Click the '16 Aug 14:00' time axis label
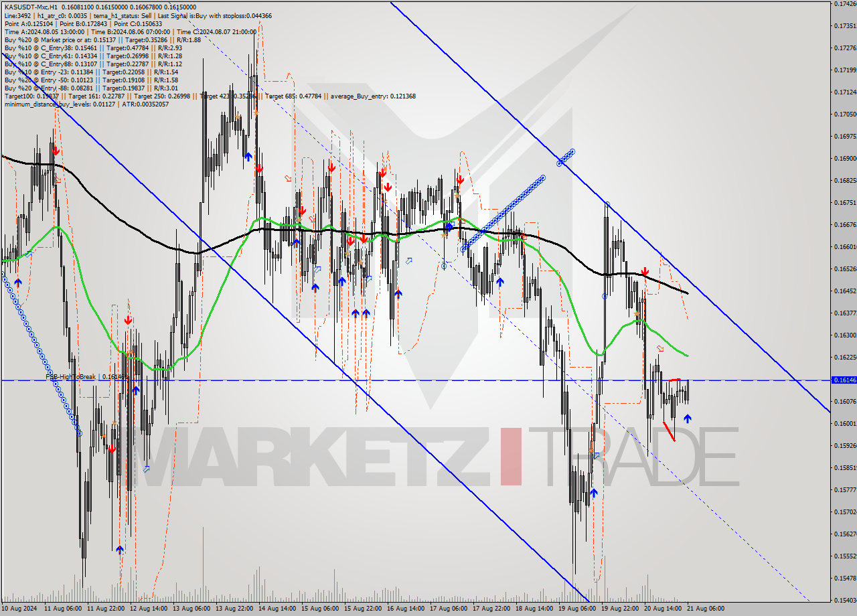857x616 pixels. click(x=406, y=609)
